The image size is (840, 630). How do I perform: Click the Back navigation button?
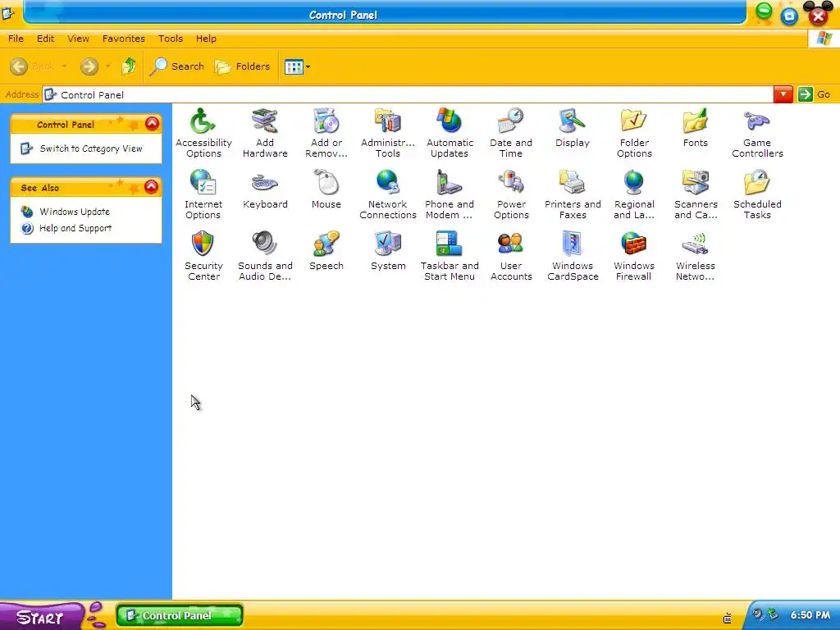pyautogui.click(x=32, y=66)
